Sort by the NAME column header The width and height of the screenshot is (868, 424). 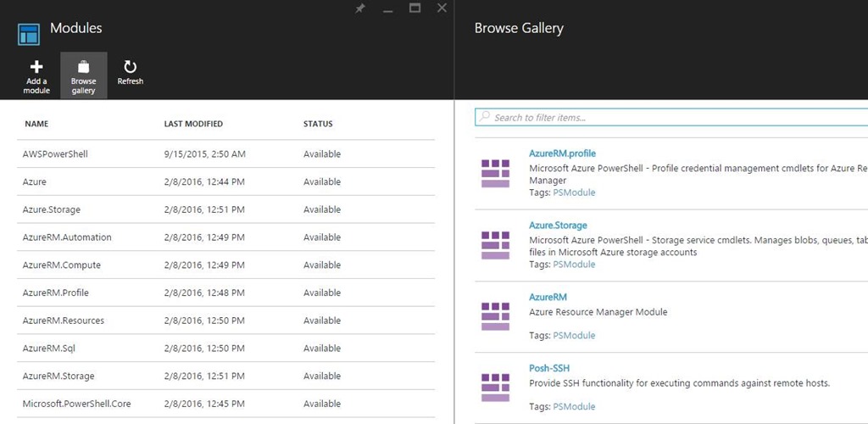36,124
